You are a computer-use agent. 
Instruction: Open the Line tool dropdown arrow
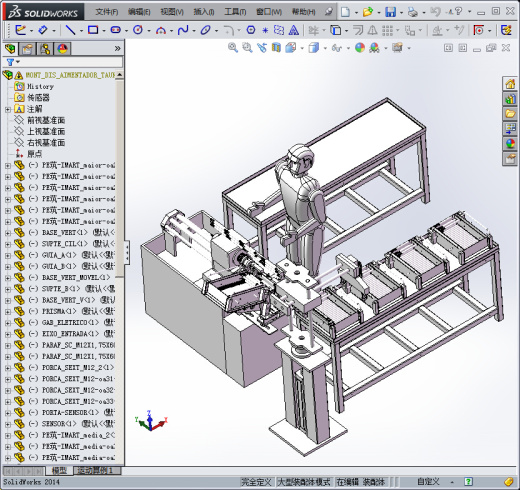[x=81, y=31]
